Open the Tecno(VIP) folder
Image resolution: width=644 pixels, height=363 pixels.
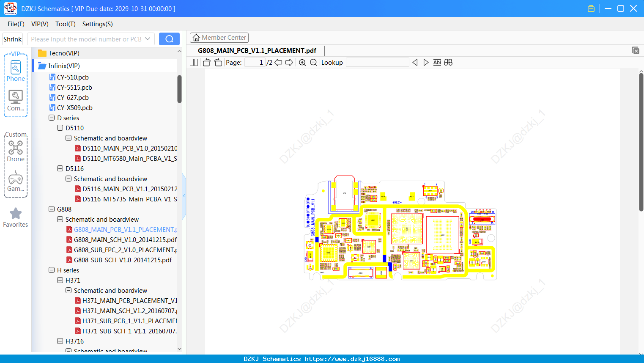[63, 53]
